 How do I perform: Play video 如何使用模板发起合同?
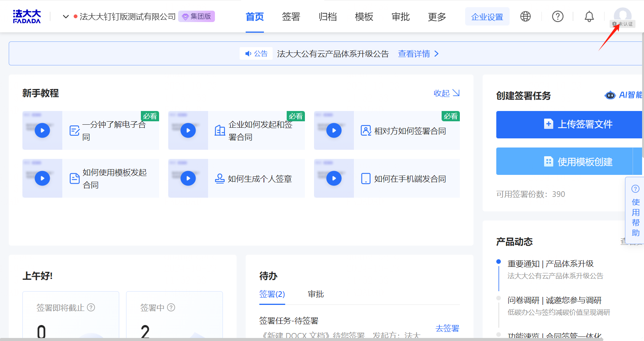point(42,178)
